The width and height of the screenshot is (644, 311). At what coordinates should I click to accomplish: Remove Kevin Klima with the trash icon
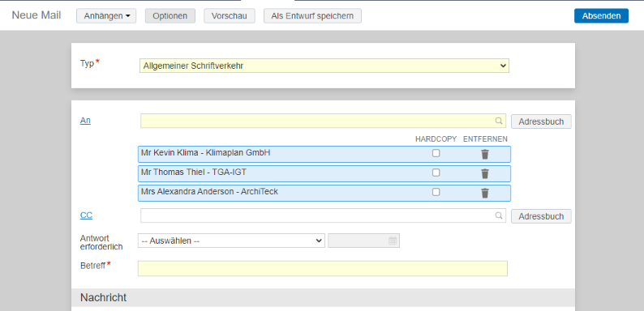coord(485,154)
